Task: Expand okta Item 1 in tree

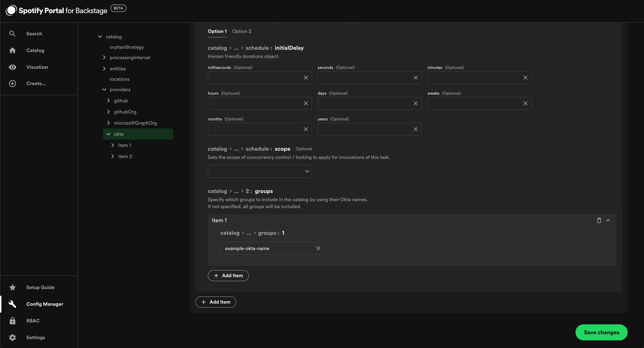Action: coord(112,145)
